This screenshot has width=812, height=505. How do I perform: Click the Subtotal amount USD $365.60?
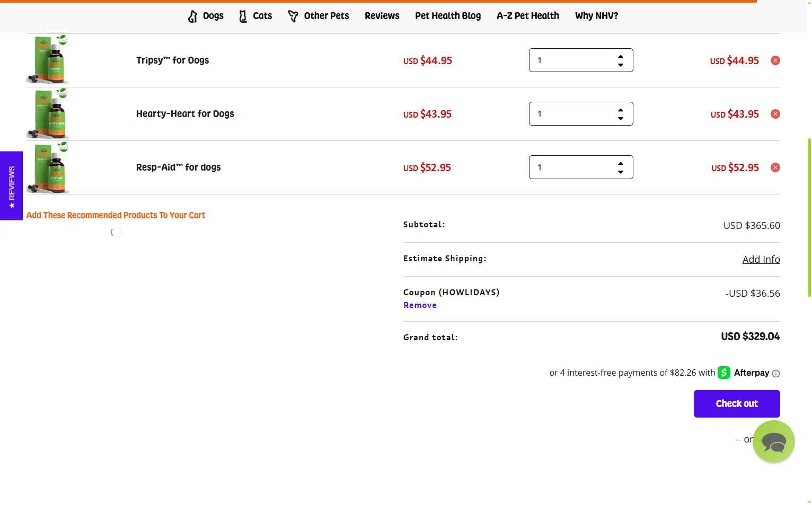click(x=752, y=225)
